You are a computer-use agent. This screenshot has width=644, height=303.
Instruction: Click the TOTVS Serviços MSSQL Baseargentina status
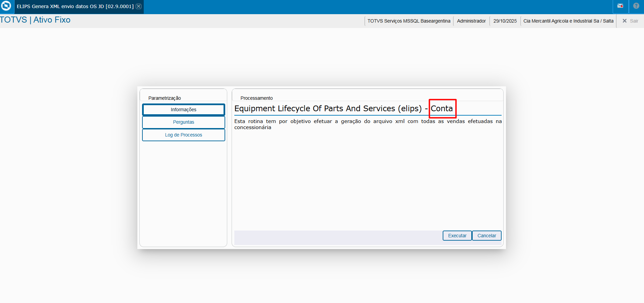pos(409,21)
